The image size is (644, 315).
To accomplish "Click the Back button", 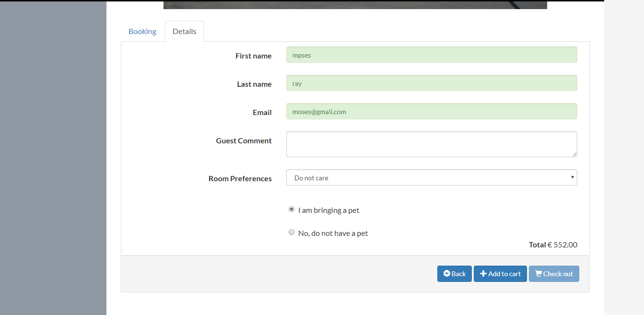I will 455,274.
